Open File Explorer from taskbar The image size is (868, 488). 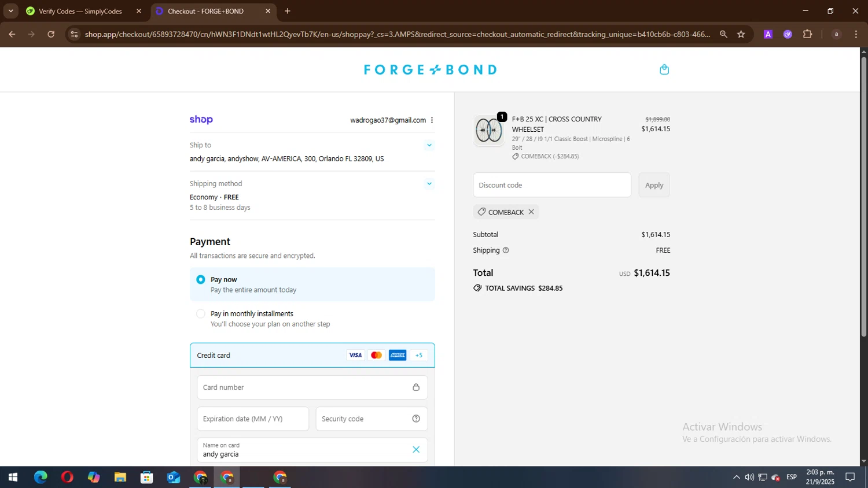[x=120, y=478]
